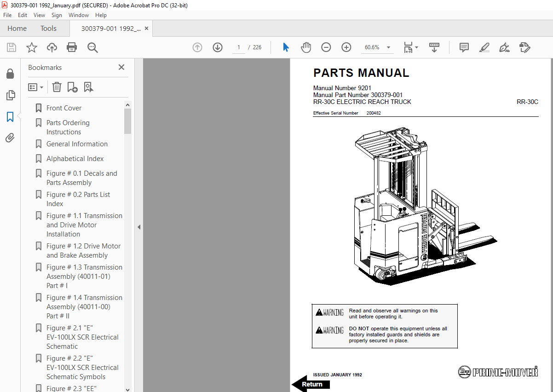Viewport: 553px width, 392px height.
Task: Create a new bookmark
Action: [71, 87]
